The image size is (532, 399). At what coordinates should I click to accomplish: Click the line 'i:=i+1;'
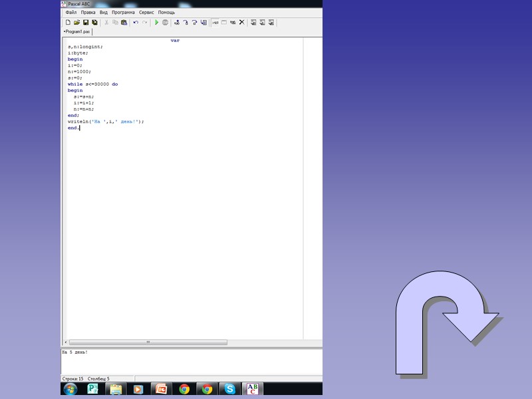tap(84, 103)
